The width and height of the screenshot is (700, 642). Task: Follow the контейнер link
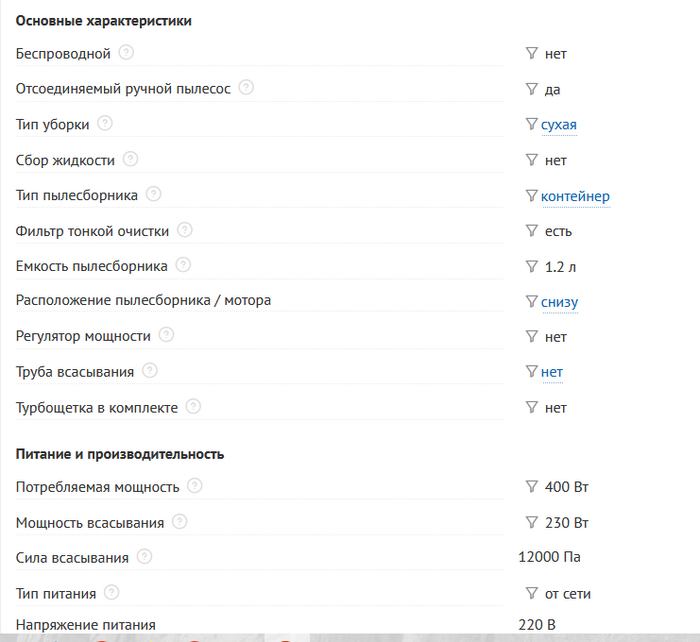tap(575, 196)
